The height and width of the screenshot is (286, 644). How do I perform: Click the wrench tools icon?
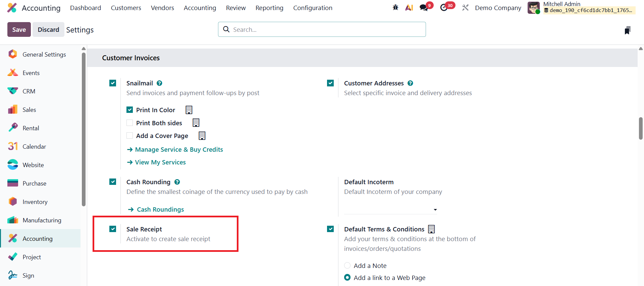click(x=465, y=7)
